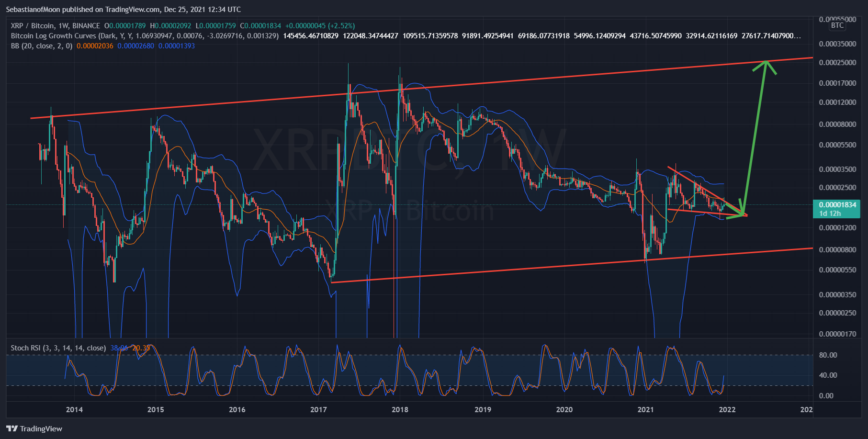The image size is (868, 439).
Task: Click the growth curve value 109515.71359578
Action: click(430, 36)
